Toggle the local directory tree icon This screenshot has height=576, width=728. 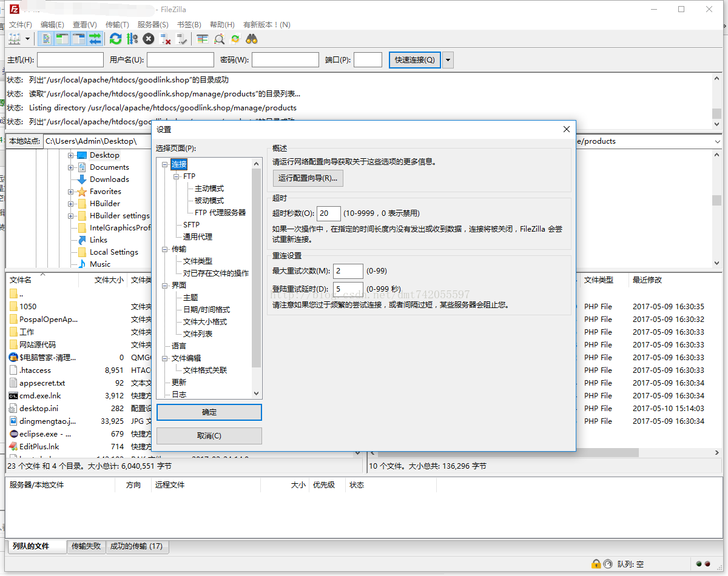[x=62, y=39]
